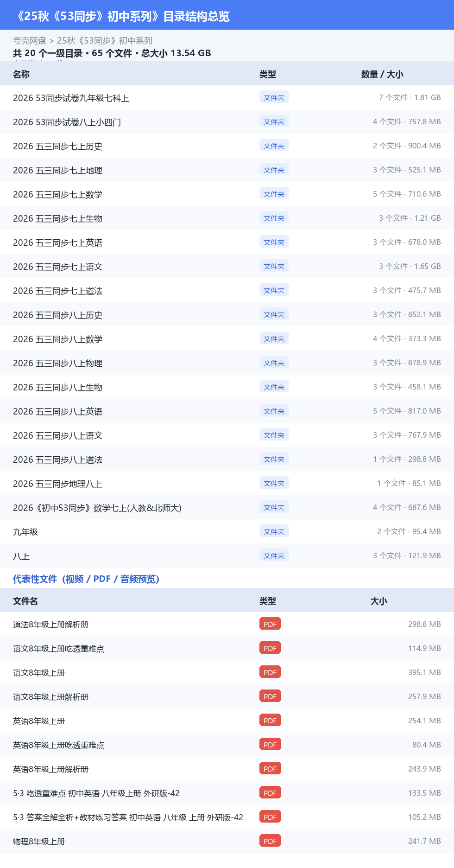Click the size value 298.8 MB for 道法8年级上册解析册
Image resolution: width=454 pixels, height=868 pixels.
tap(424, 624)
